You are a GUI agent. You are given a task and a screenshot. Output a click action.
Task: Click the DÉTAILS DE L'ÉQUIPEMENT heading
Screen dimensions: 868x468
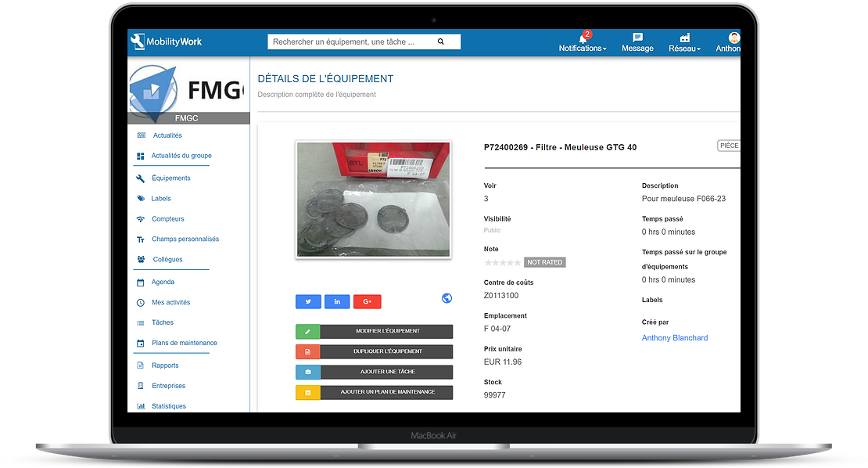(325, 78)
